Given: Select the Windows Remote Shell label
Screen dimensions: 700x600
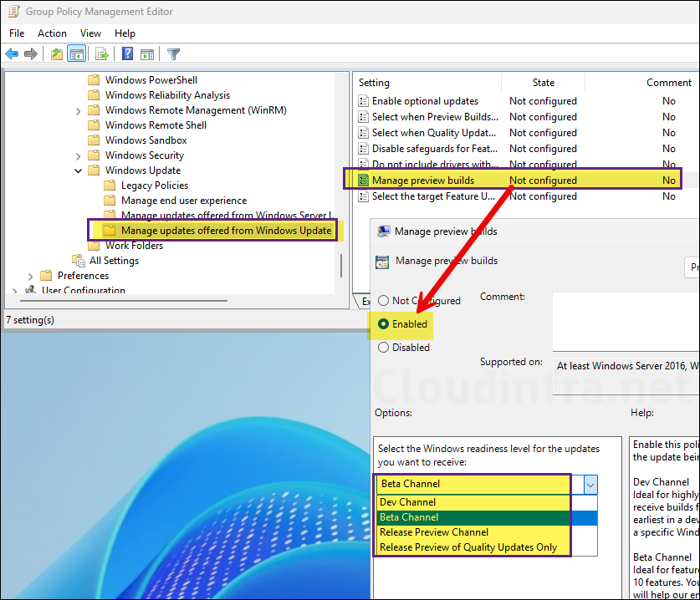Looking at the screenshot, I should 156,125.
